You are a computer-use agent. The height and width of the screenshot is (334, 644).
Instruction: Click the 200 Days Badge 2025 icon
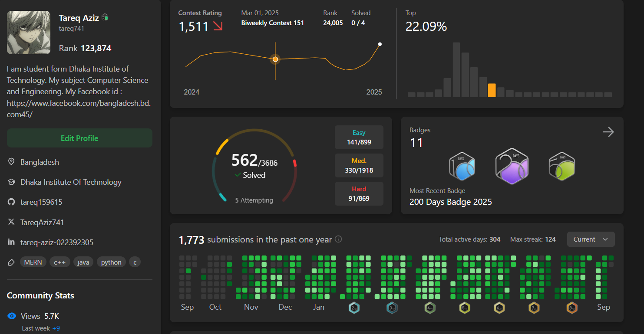(x=512, y=166)
